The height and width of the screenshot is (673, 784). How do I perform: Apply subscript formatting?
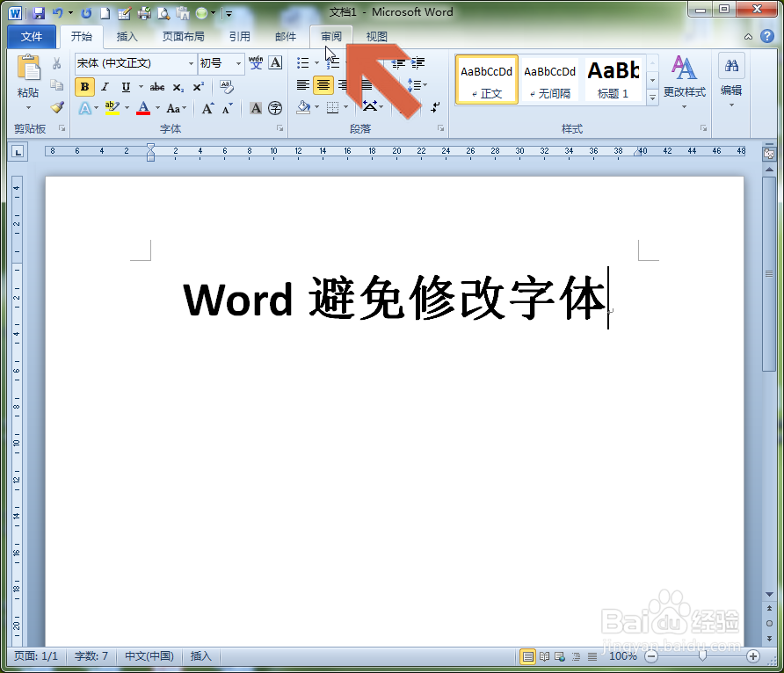tap(178, 88)
